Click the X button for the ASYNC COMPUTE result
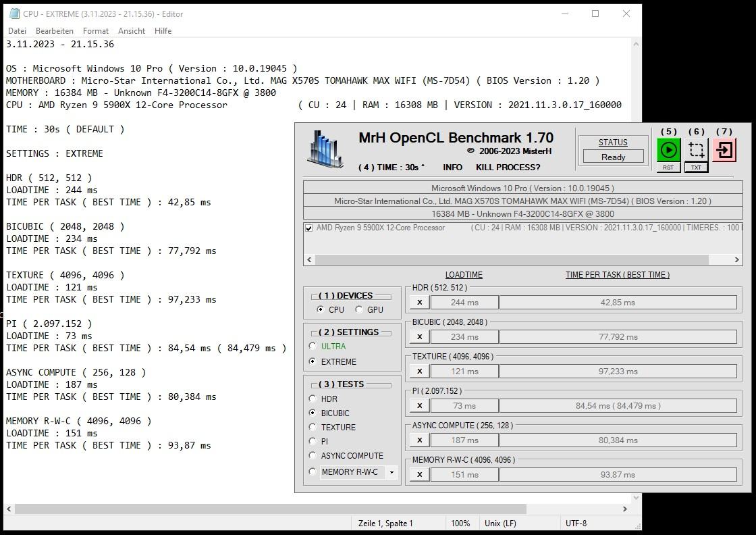The image size is (756, 535). [x=419, y=440]
